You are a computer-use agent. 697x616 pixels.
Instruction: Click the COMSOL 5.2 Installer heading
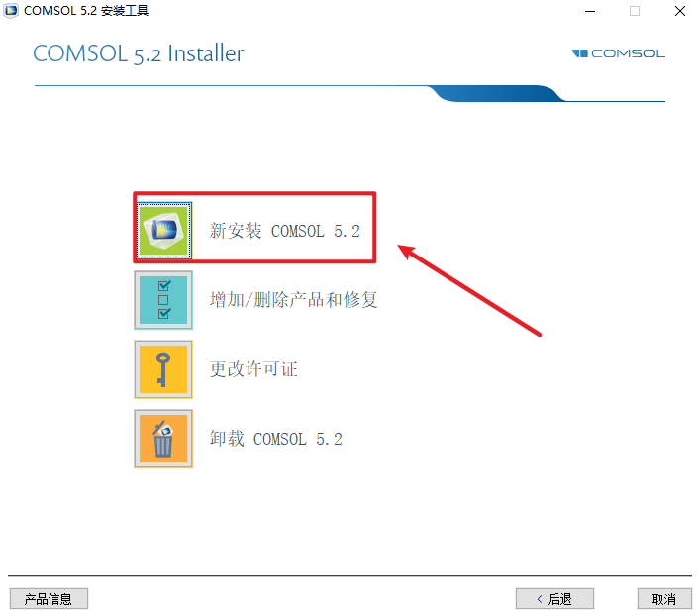[x=139, y=53]
